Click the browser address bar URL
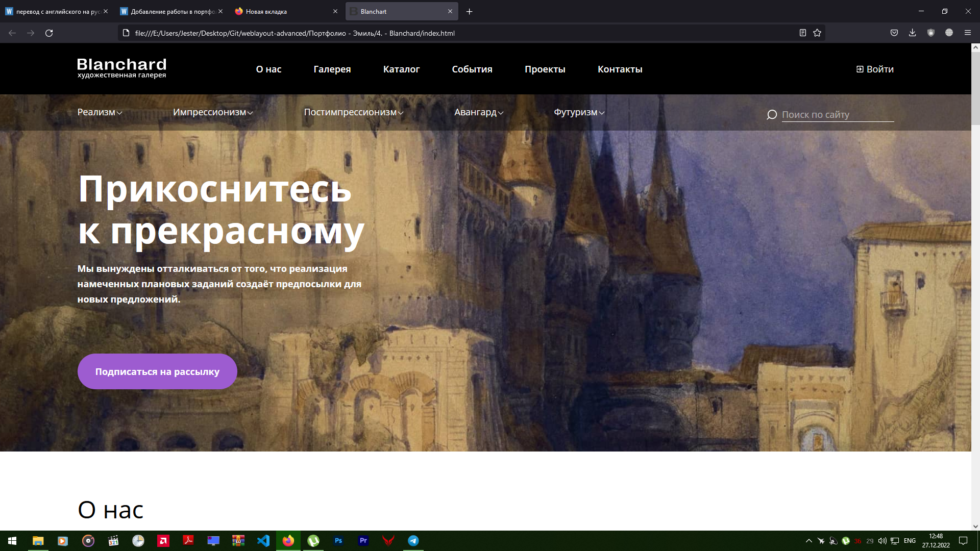 pos(295,33)
